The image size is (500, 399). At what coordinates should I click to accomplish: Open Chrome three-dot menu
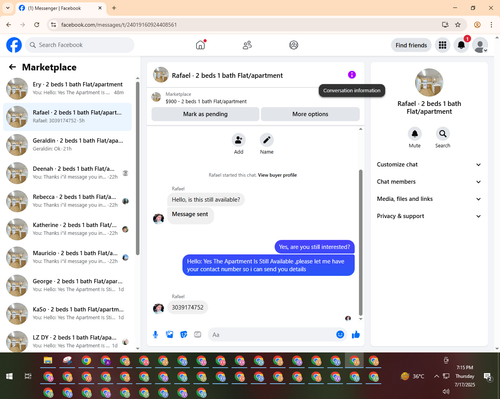point(491,25)
